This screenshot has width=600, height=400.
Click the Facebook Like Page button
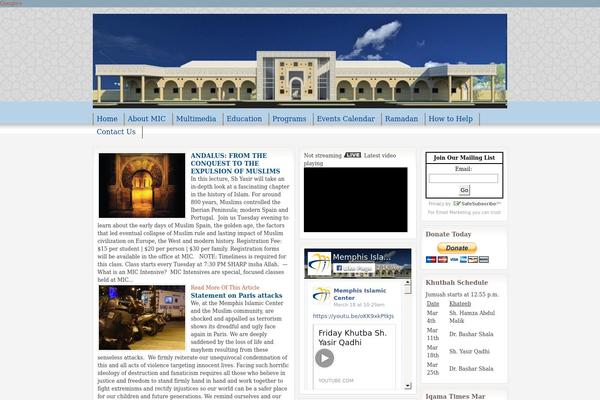click(x=354, y=269)
